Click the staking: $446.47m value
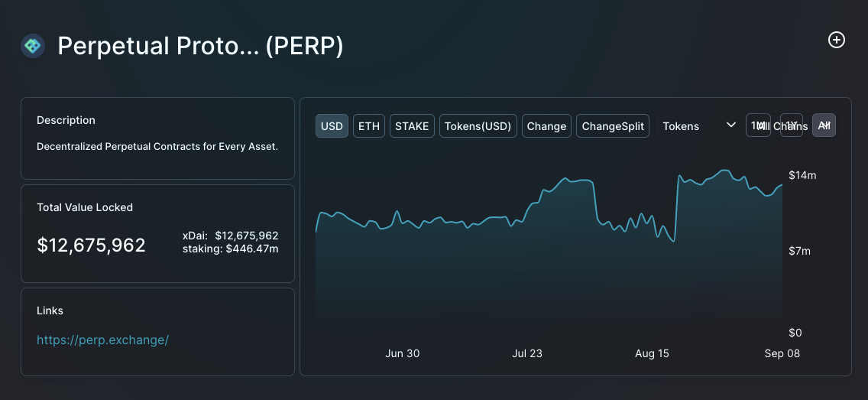Viewport: 868px width, 400px height. [230, 249]
